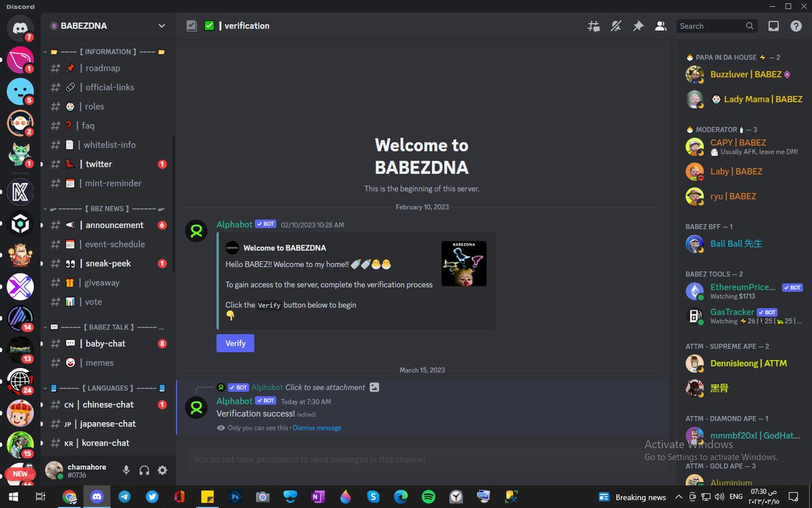Open OneNote from the taskbar
This screenshot has height=508, width=812.
[318, 496]
